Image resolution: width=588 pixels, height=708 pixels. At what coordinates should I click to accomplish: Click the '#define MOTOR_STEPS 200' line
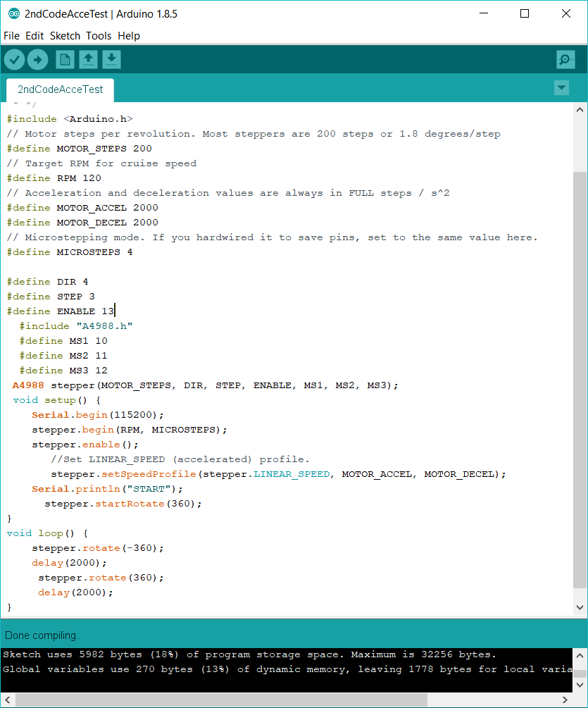[80, 149]
